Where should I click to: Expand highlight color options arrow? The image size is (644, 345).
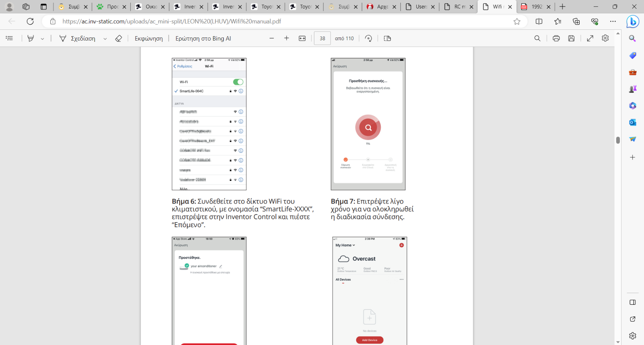(42, 39)
